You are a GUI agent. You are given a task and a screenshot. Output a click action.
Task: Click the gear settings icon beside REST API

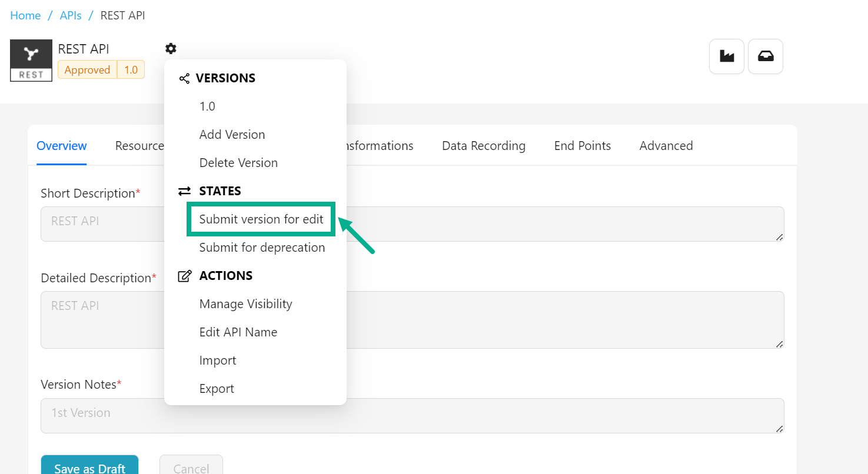coord(171,49)
